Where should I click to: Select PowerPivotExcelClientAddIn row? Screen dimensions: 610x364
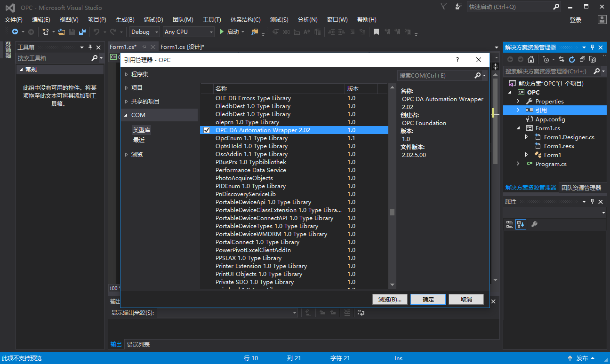coord(294,250)
